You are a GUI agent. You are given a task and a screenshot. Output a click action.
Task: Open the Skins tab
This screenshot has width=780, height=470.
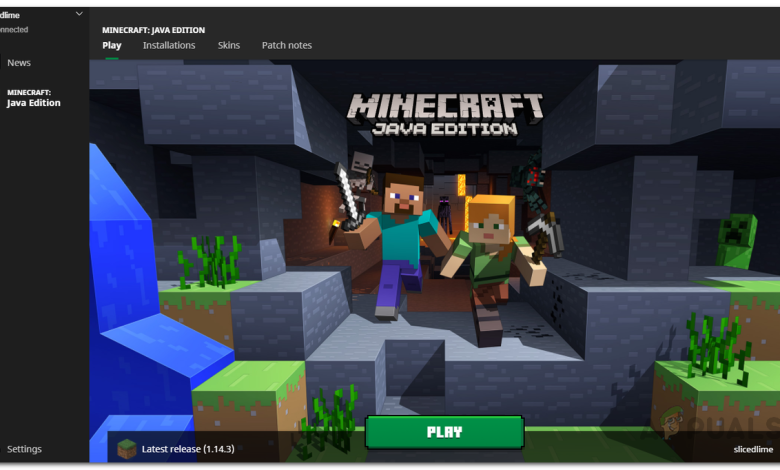229,45
